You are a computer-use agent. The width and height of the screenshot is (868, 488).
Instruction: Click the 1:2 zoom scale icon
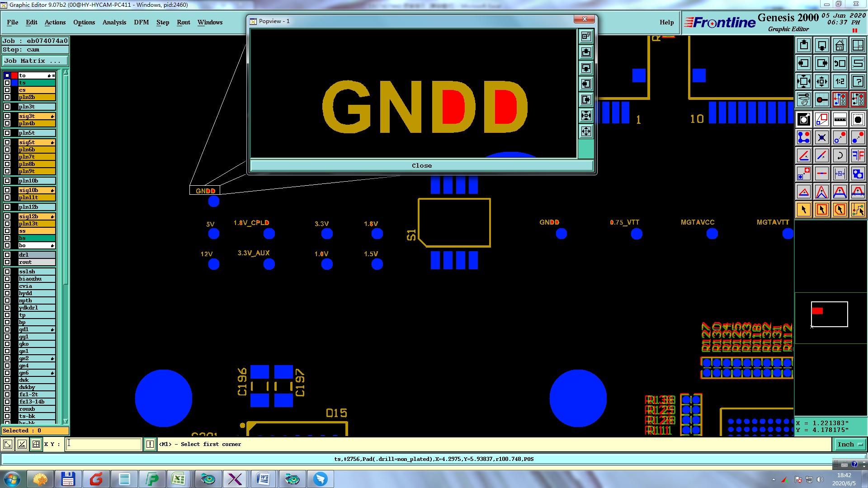(840, 81)
